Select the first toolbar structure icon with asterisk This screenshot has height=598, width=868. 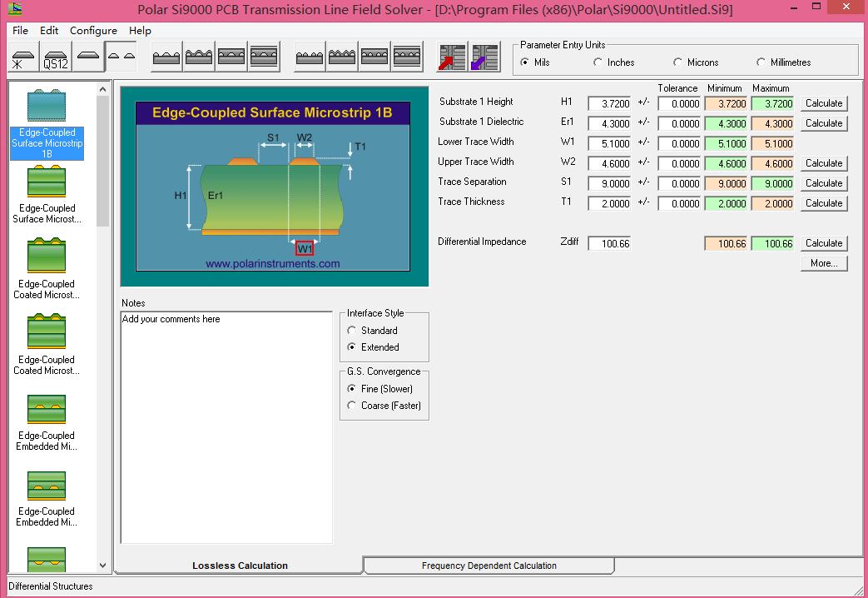coord(24,57)
